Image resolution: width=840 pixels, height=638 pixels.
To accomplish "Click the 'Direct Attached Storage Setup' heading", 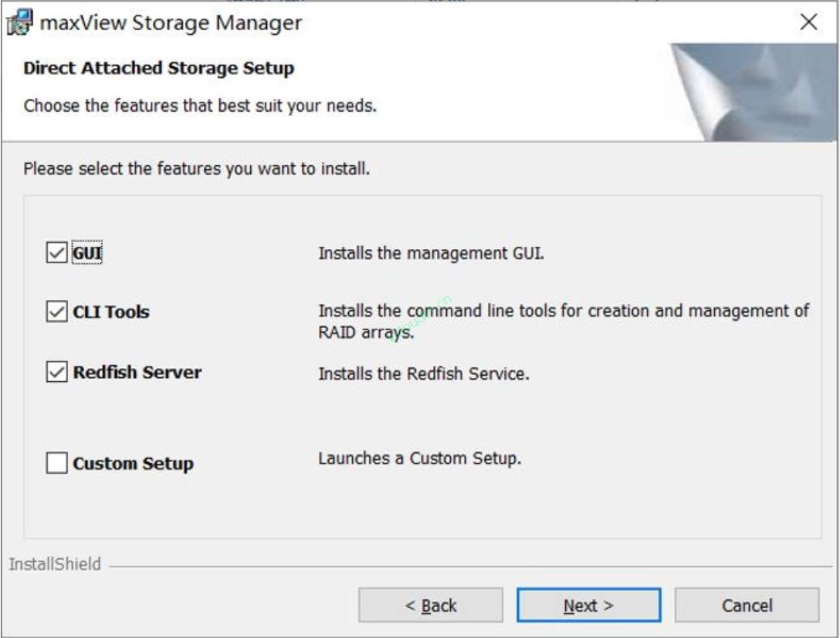I will [158, 68].
